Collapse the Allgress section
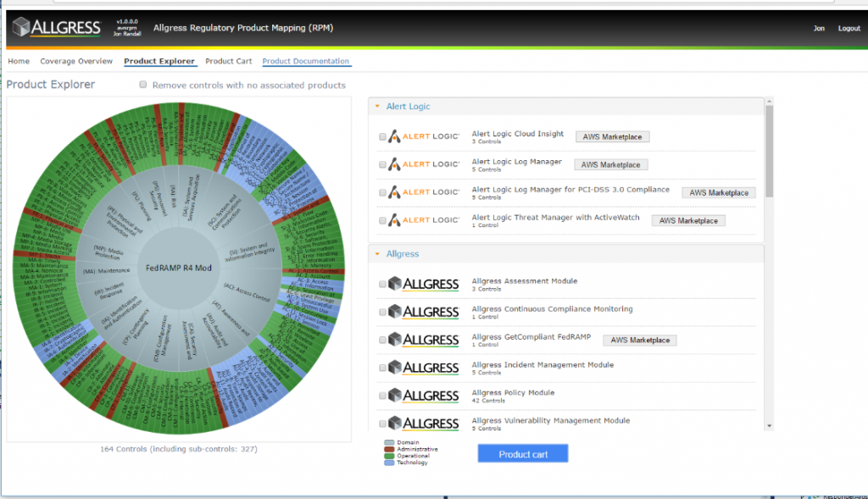 377,254
